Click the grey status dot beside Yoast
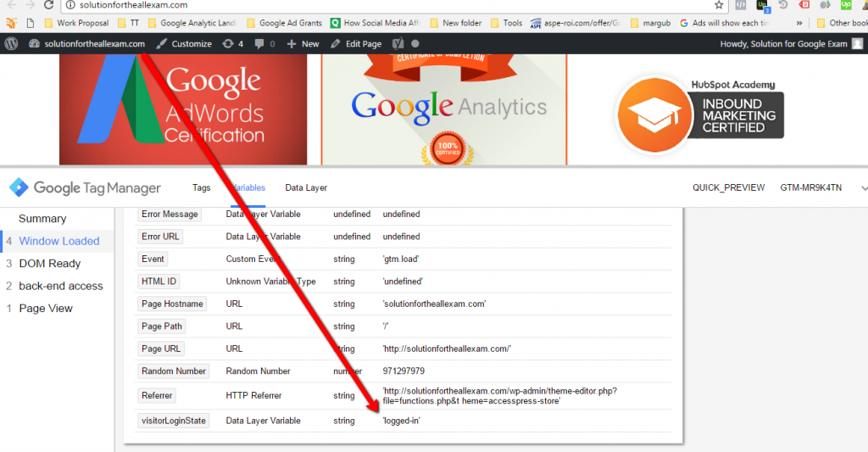Viewport: 868px width, 452px height. (x=415, y=44)
